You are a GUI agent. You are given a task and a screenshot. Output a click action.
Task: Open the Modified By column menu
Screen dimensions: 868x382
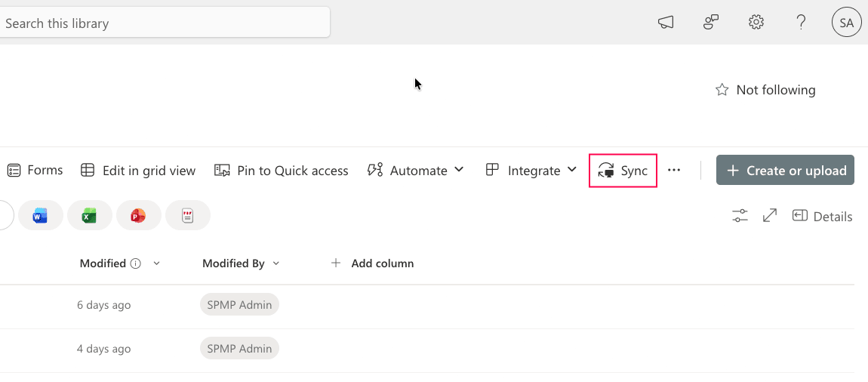[275, 263]
